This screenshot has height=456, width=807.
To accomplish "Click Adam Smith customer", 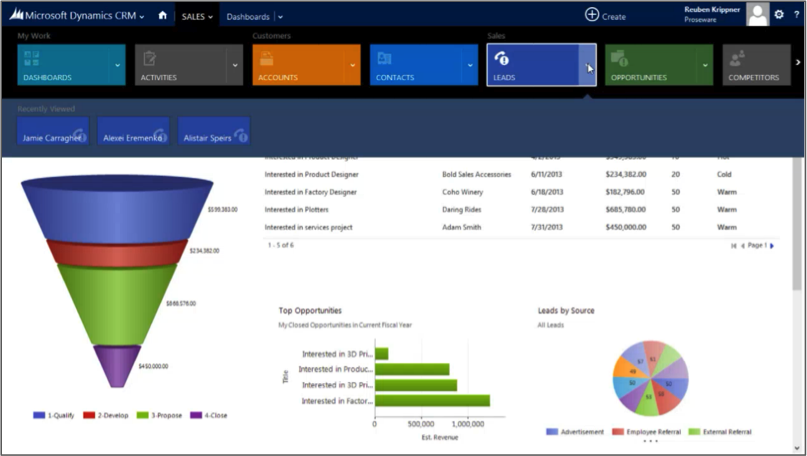I will tap(462, 227).
